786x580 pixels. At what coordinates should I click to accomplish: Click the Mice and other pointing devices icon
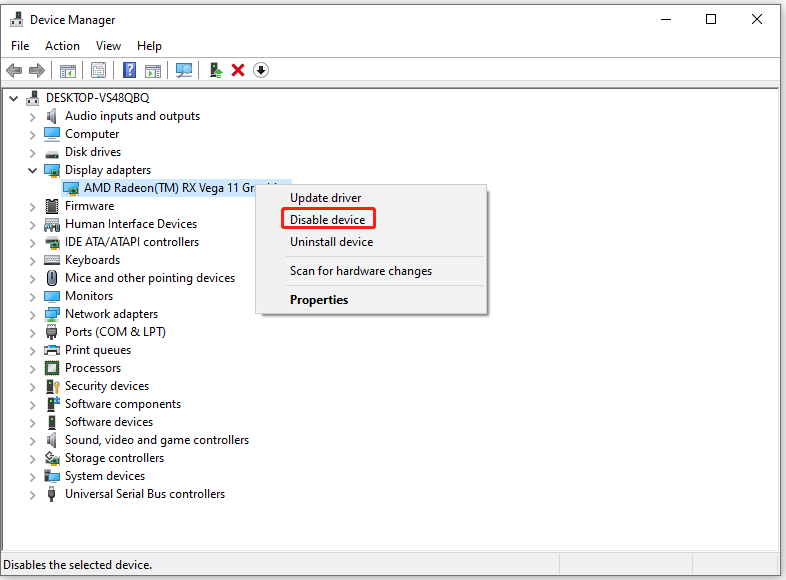coord(52,278)
